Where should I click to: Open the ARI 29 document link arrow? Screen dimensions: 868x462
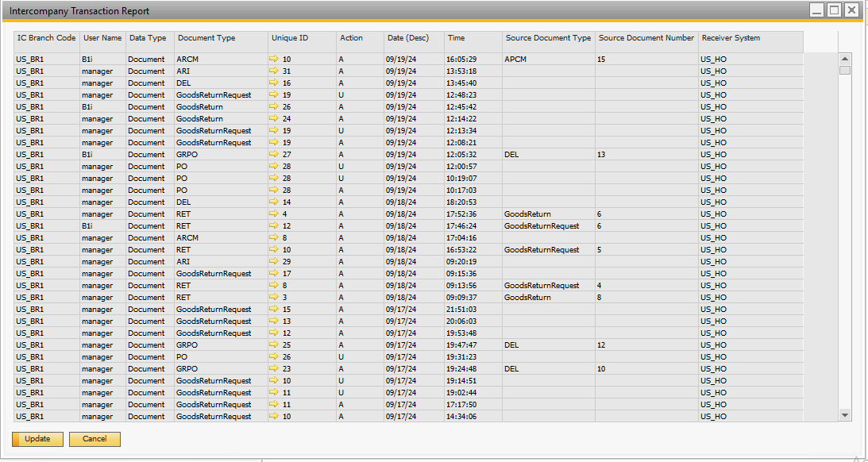[275, 262]
